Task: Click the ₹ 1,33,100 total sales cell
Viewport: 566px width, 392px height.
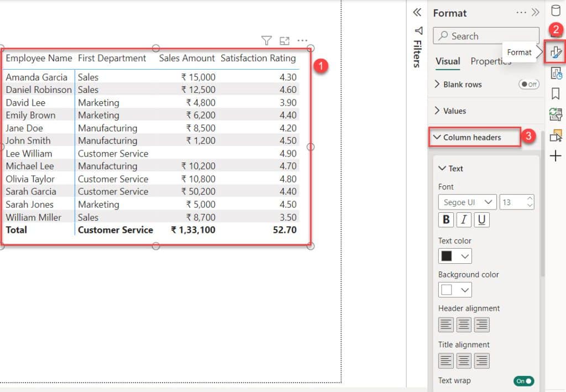Action: click(193, 230)
